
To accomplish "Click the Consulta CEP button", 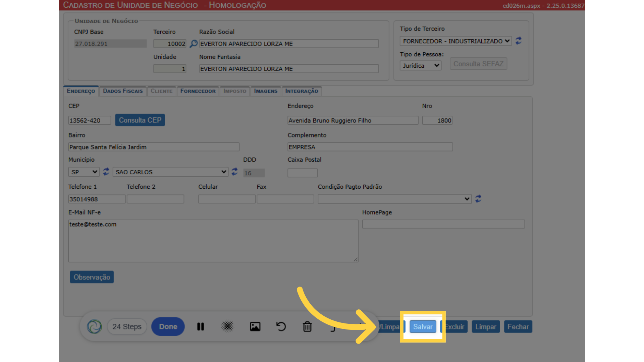I will point(140,120).
